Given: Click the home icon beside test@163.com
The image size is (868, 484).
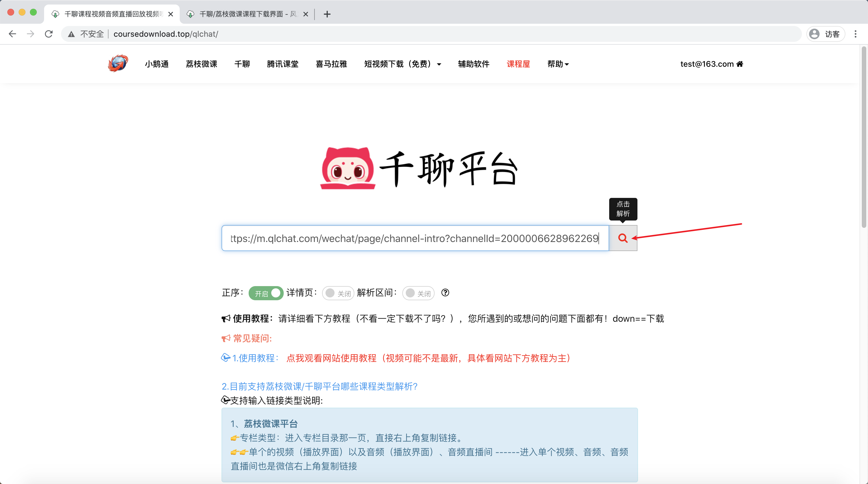Looking at the screenshot, I should point(740,64).
